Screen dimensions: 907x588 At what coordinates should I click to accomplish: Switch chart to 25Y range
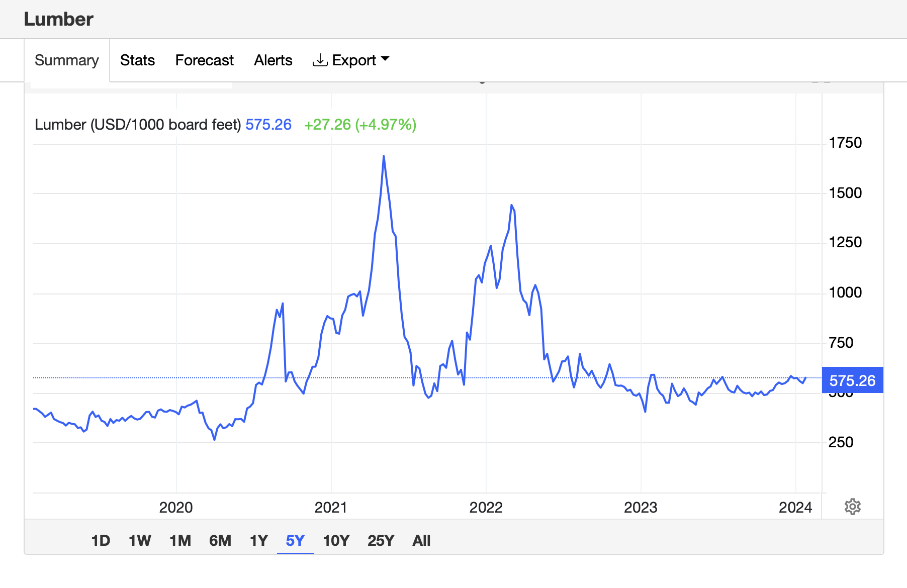coord(381,541)
